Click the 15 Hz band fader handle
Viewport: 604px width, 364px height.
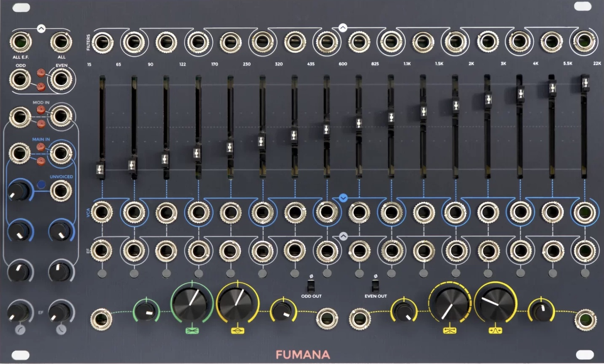click(x=101, y=169)
